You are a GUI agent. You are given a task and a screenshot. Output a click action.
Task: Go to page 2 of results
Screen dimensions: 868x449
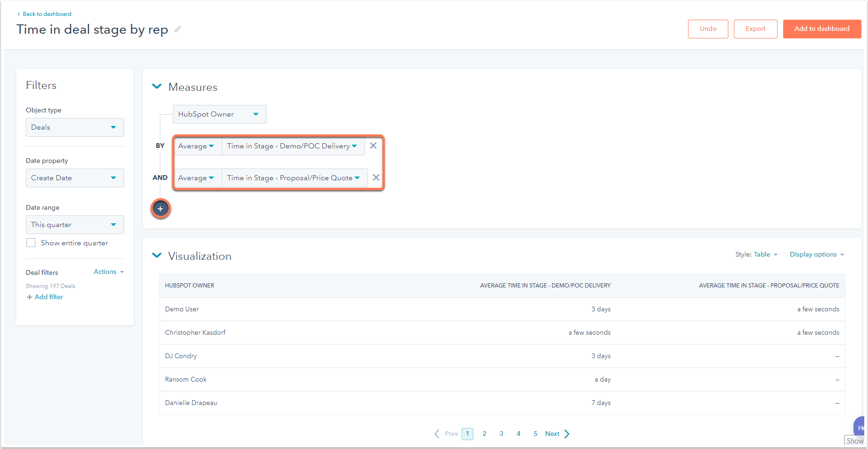pyautogui.click(x=485, y=434)
